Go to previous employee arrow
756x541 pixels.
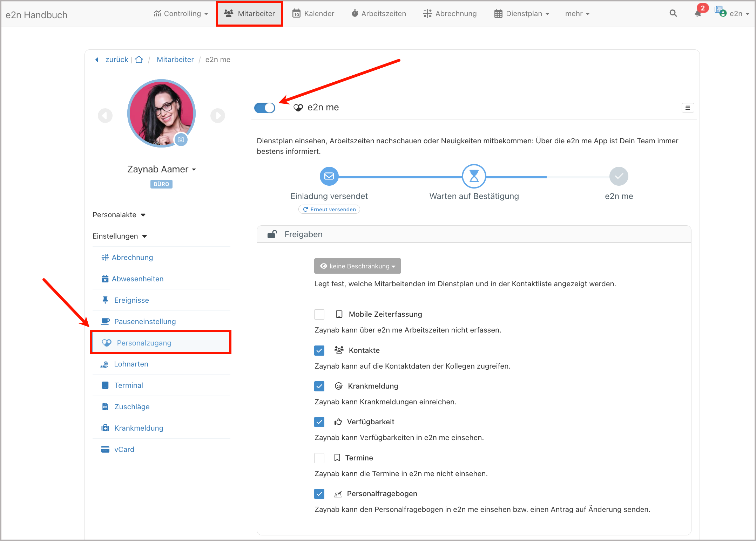click(x=105, y=116)
